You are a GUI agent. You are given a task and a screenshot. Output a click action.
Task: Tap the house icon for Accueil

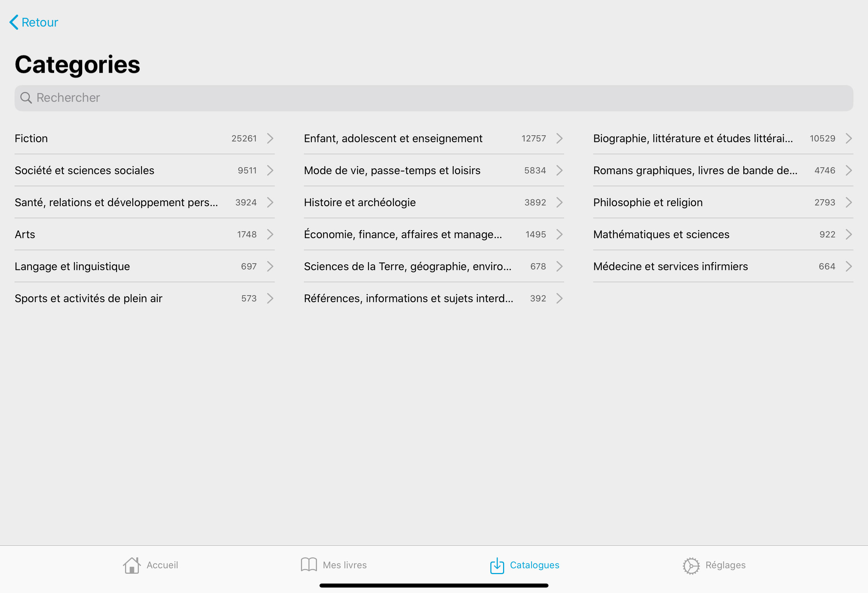click(x=132, y=565)
